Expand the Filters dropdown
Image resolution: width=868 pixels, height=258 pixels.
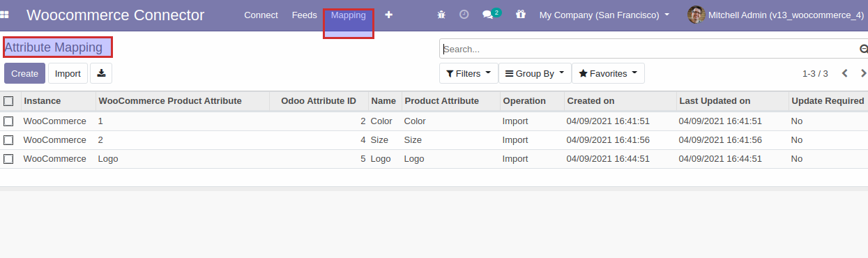[469, 73]
